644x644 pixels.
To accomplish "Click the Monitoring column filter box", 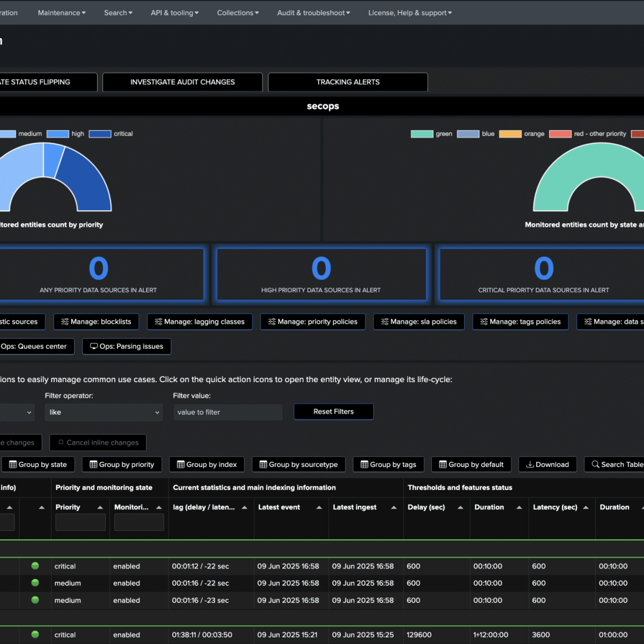I will click(x=139, y=522).
